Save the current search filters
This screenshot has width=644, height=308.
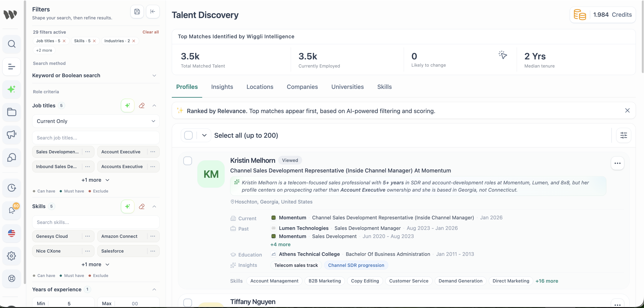tap(137, 11)
